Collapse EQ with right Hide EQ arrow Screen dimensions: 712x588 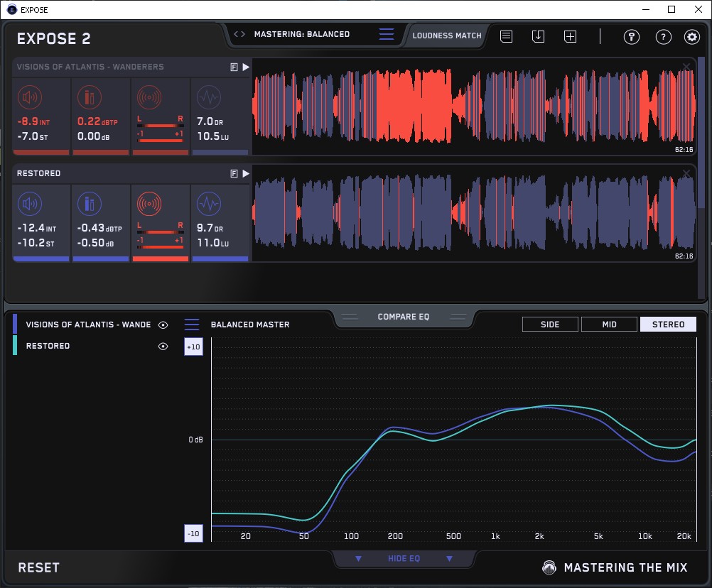(449, 558)
